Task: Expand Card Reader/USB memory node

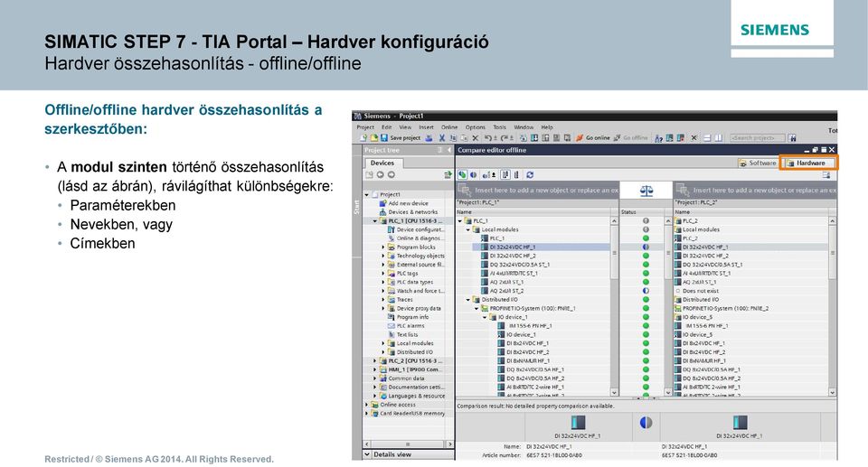Action: (367, 414)
